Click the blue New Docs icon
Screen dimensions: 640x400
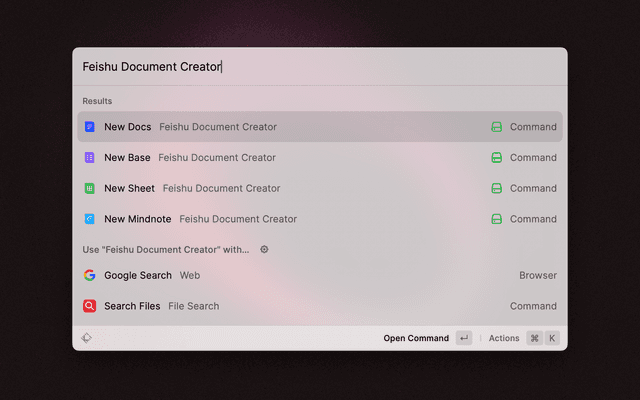point(90,127)
